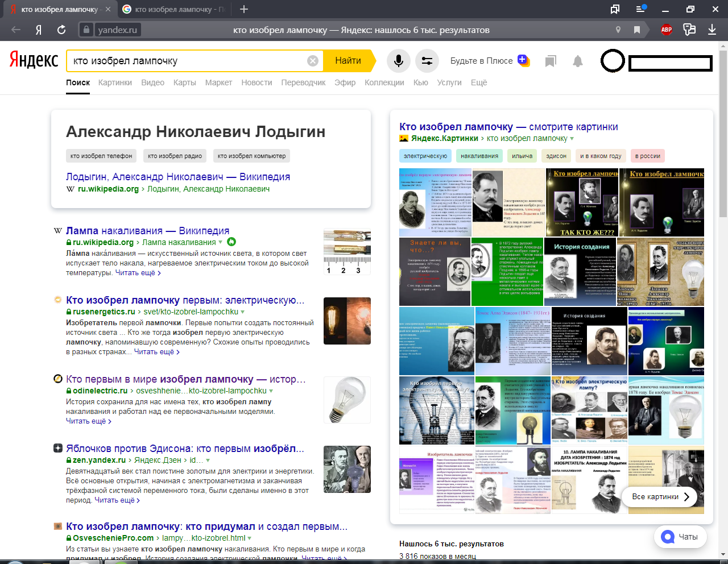Select suggestion 'кто изобрел радио'

click(175, 156)
